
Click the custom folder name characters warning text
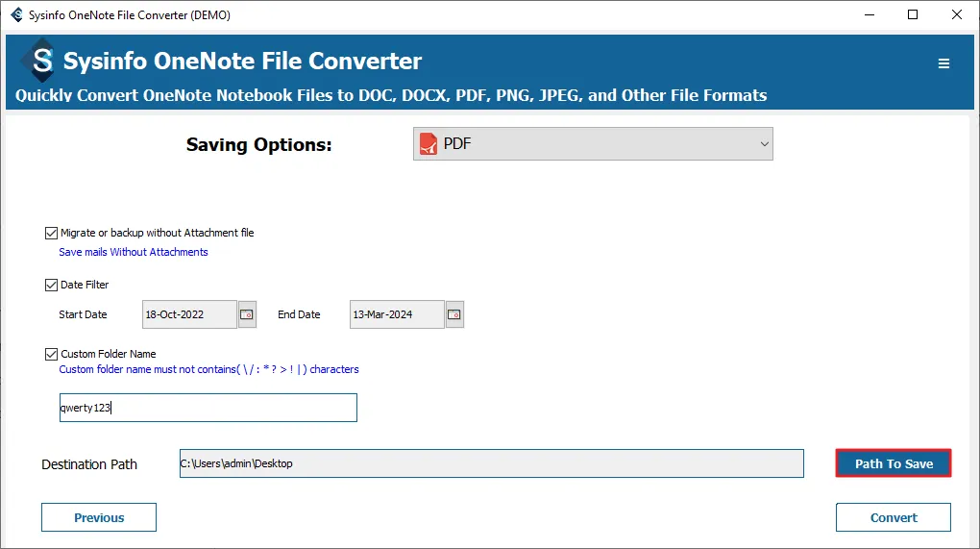pos(208,369)
